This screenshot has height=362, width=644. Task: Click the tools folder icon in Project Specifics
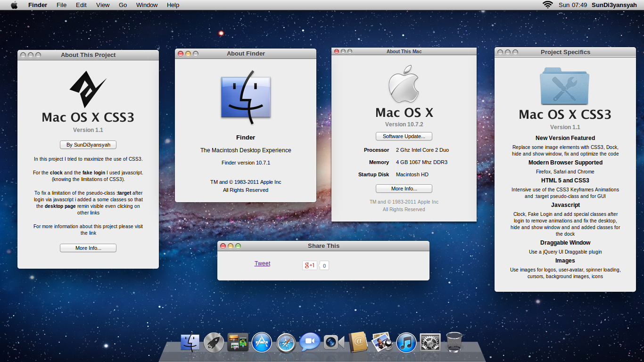(565, 86)
